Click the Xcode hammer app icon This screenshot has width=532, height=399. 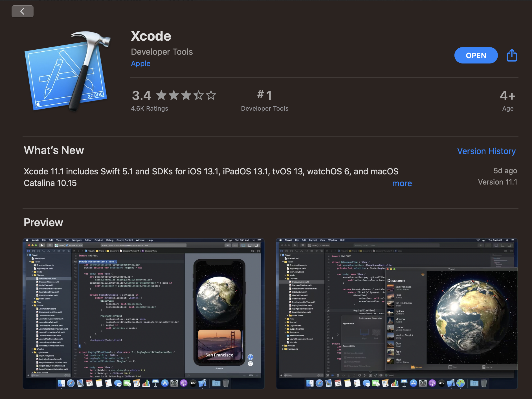pyautogui.click(x=68, y=72)
